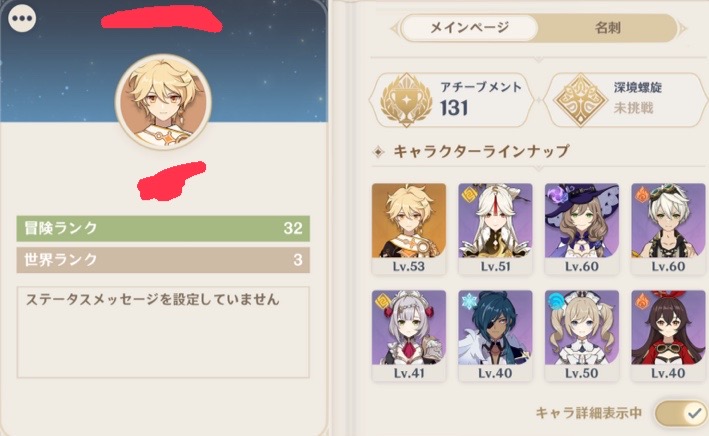Image resolution: width=709 pixels, height=436 pixels.
Task: Click the status message box
Action: [x=163, y=332]
